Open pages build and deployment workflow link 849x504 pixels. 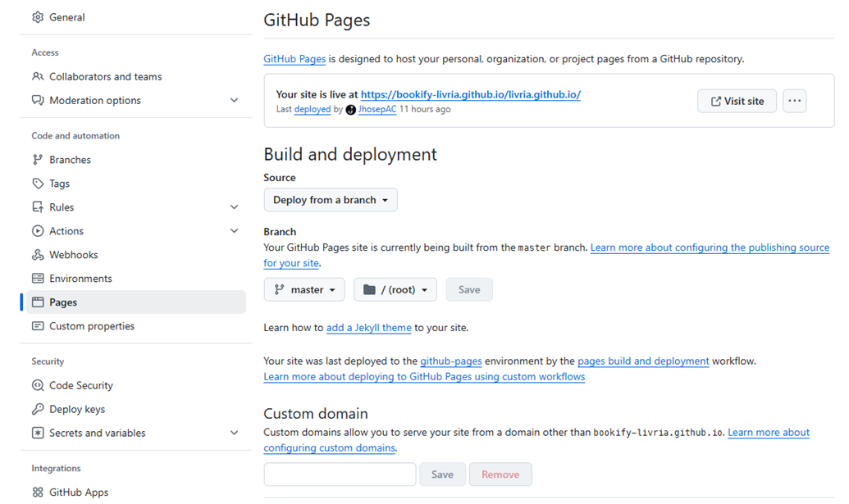pos(643,361)
